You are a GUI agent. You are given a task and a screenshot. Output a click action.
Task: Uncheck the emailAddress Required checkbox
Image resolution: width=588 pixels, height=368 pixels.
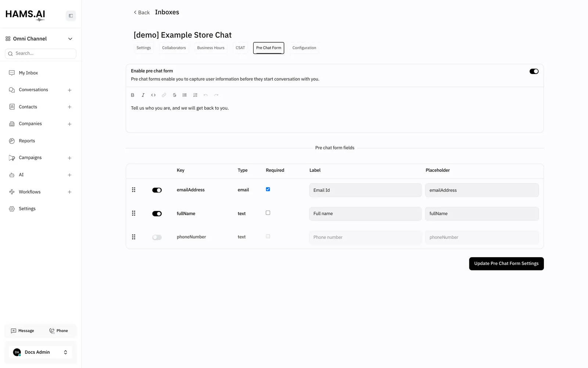pyautogui.click(x=268, y=189)
